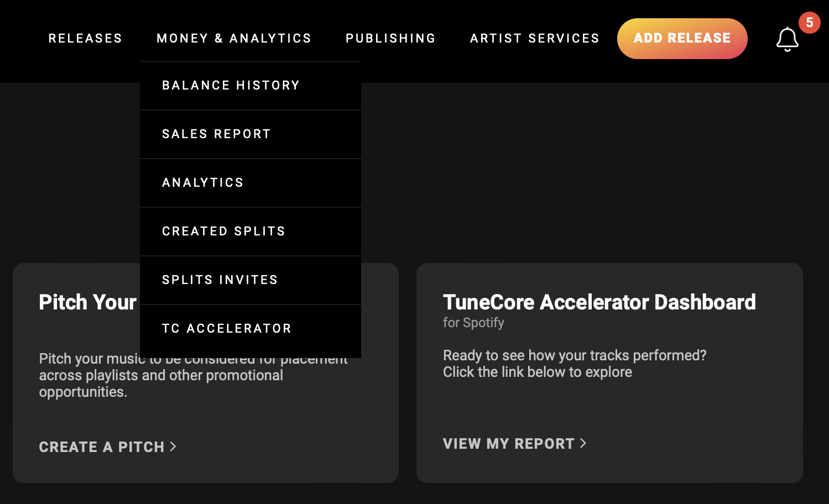Click the arrow next to VIEW MY REPORT
The image size is (829, 504).
pos(583,443)
